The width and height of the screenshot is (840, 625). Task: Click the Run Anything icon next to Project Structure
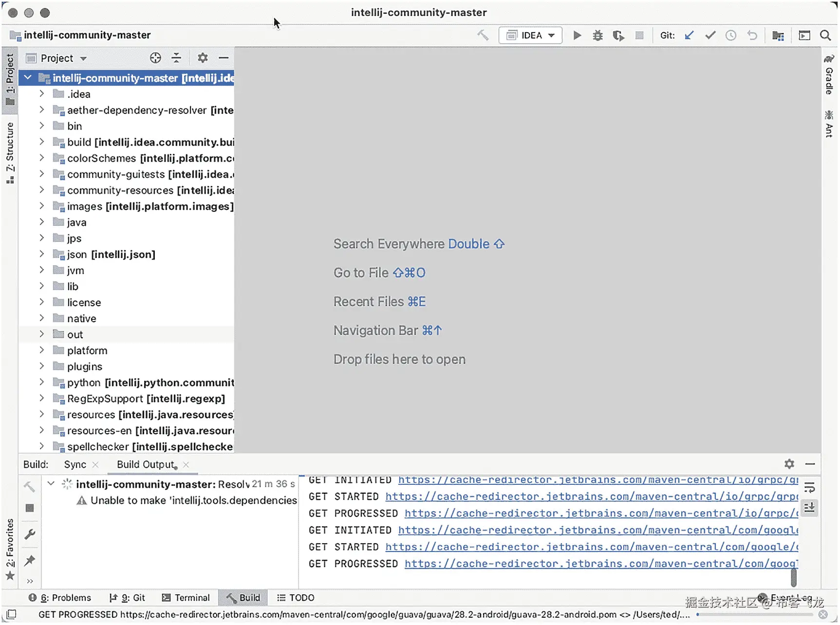click(x=804, y=35)
